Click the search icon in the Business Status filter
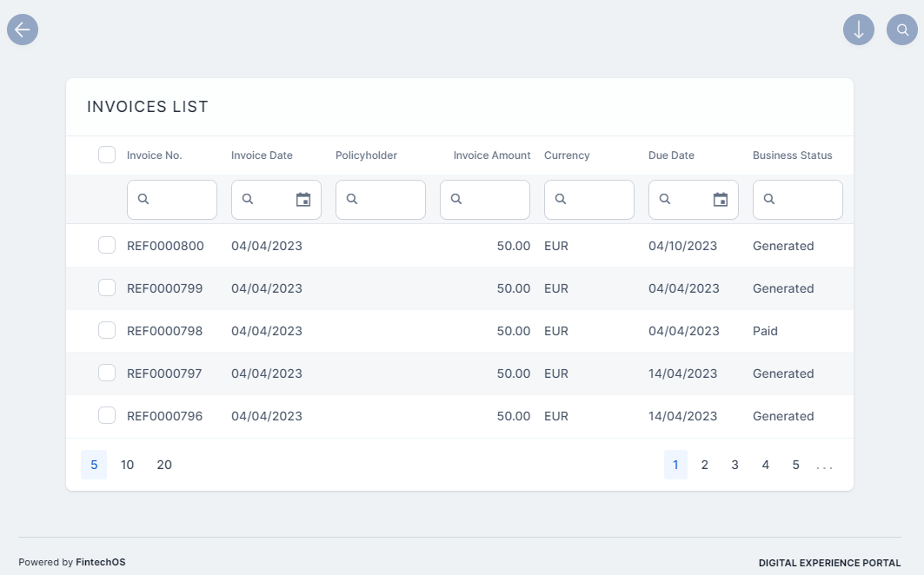Screen dimensions: 924x575 click(770, 199)
